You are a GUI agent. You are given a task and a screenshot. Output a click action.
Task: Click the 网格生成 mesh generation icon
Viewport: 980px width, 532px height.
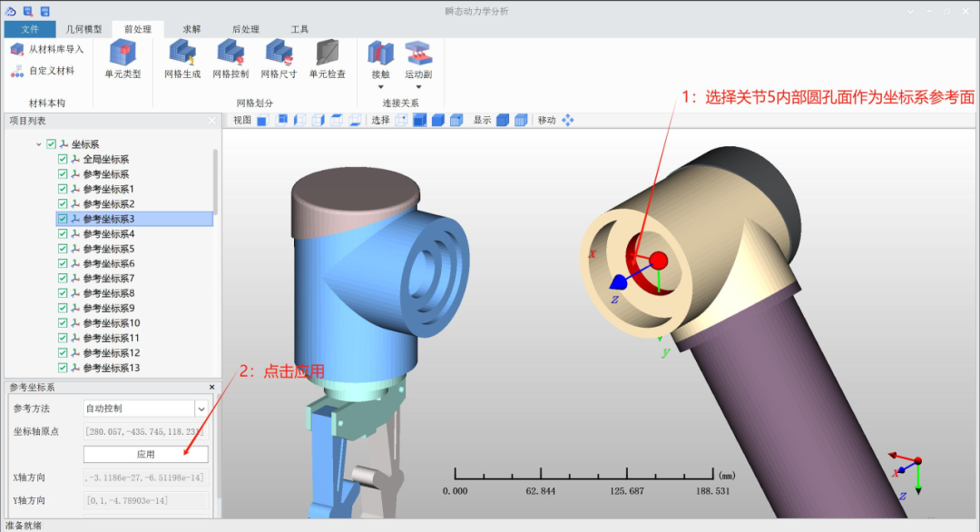[x=182, y=53]
